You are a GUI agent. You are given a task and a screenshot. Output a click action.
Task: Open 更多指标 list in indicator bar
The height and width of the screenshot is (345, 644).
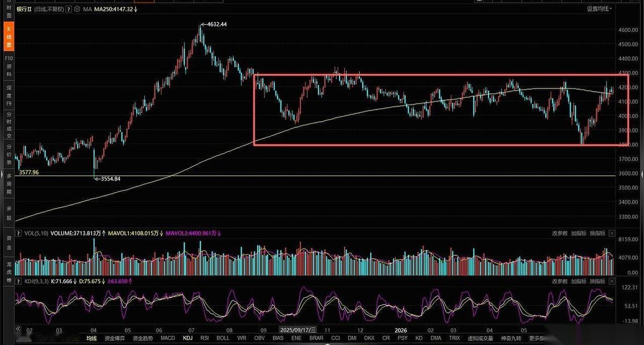click(536, 338)
